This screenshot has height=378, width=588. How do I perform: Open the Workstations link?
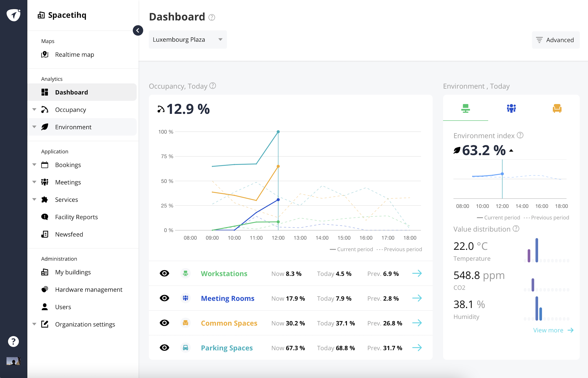224,274
